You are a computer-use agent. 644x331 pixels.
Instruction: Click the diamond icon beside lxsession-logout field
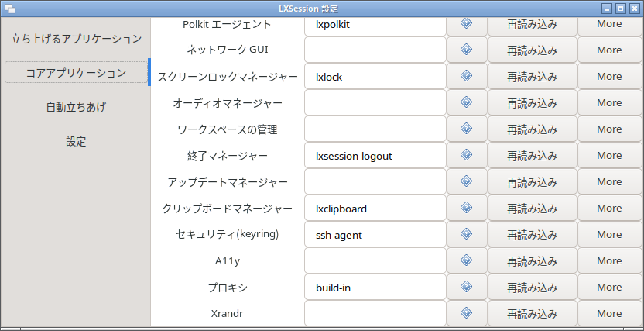[x=466, y=154]
